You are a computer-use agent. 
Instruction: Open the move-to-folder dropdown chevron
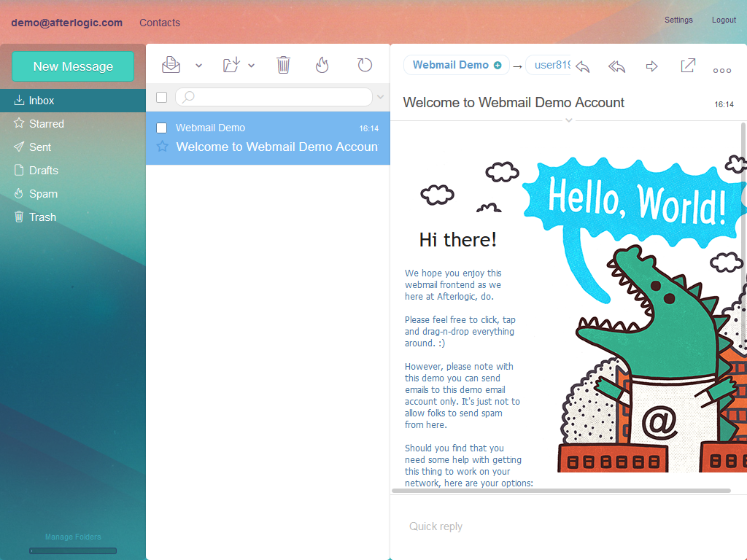click(252, 65)
